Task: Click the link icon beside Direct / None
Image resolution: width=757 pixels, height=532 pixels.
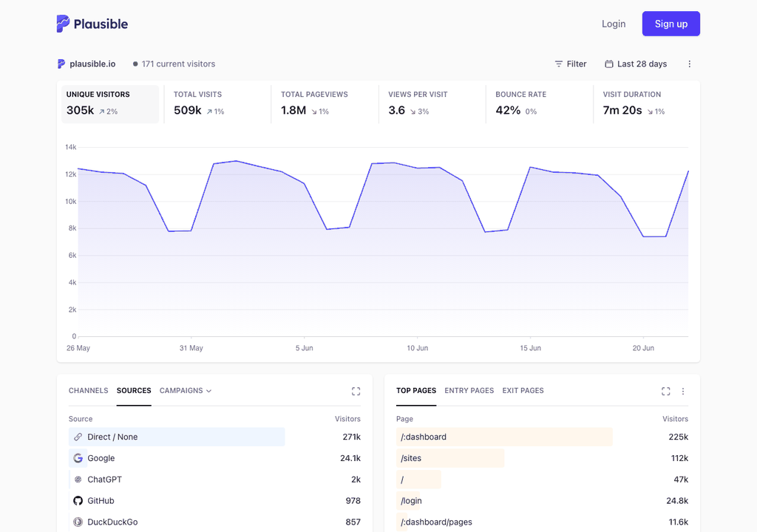Action: tap(78, 437)
